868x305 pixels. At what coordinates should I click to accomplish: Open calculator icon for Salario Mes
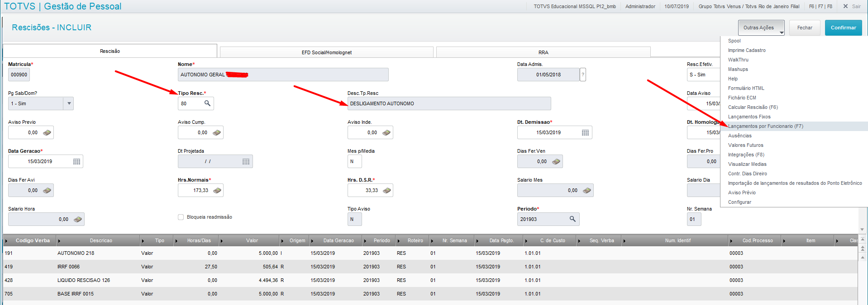[587, 190]
